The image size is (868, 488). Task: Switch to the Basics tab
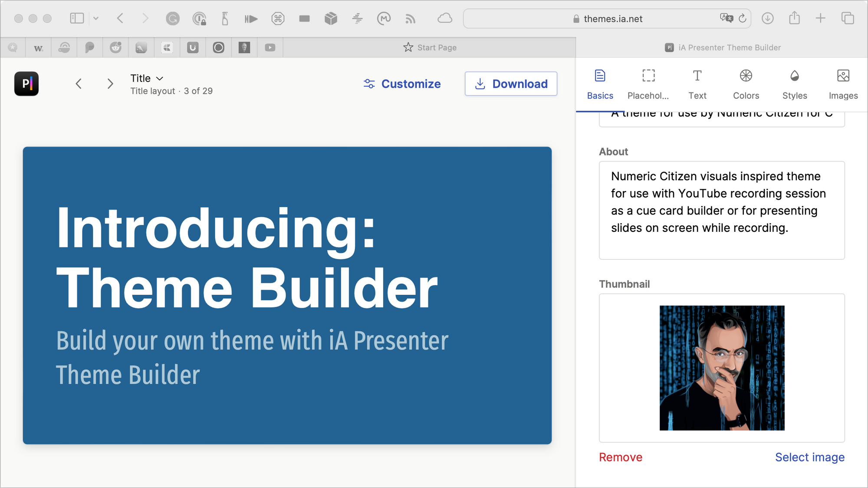[x=600, y=84]
